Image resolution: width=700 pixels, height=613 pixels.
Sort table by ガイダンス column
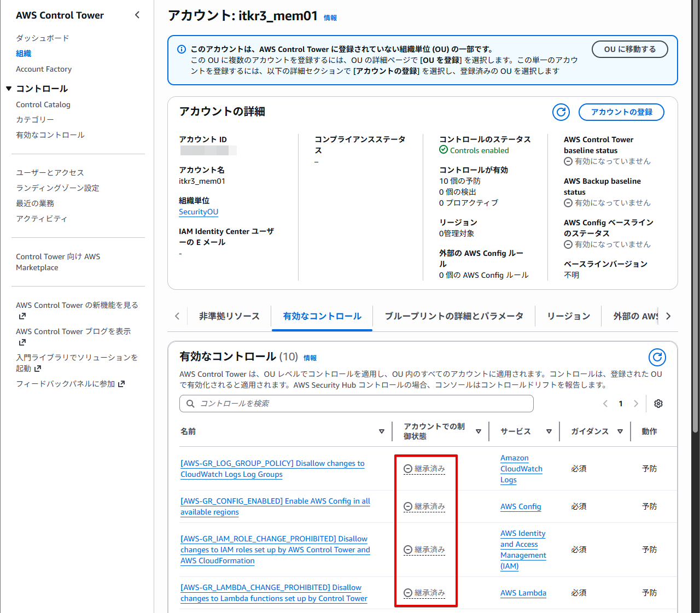click(620, 431)
